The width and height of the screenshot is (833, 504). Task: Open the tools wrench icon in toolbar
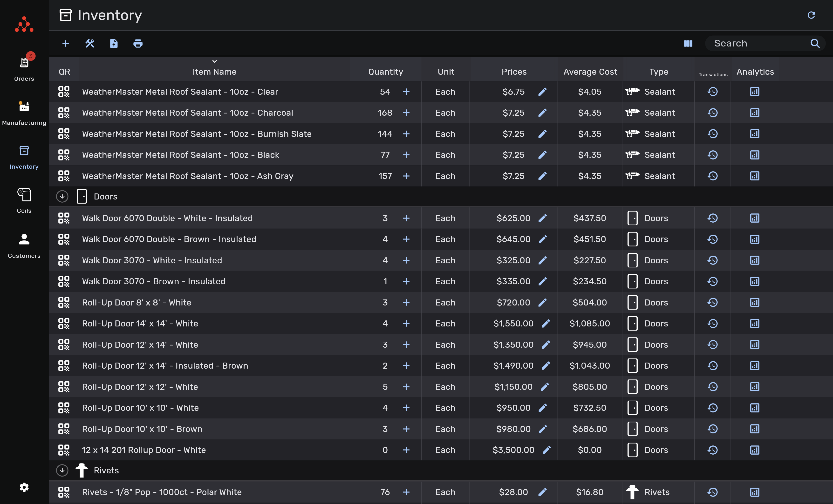pyautogui.click(x=89, y=44)
